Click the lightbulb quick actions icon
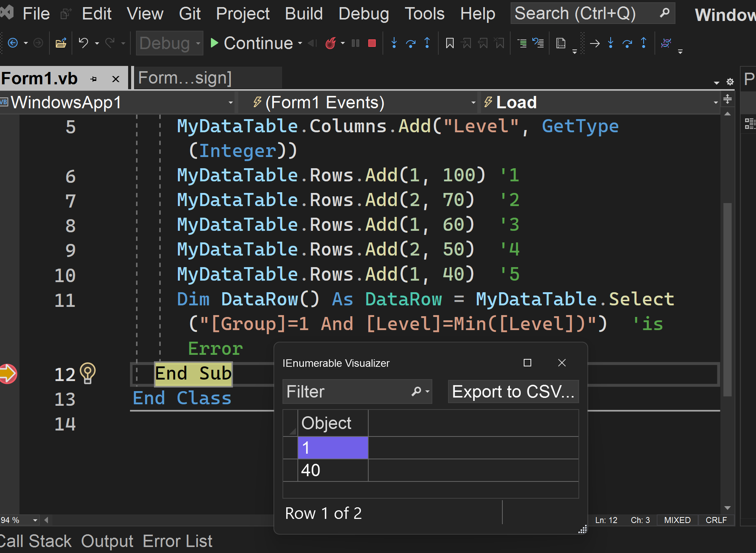This screenshot has width=756, height=553. pyautogui.click(x=88, y=373)
